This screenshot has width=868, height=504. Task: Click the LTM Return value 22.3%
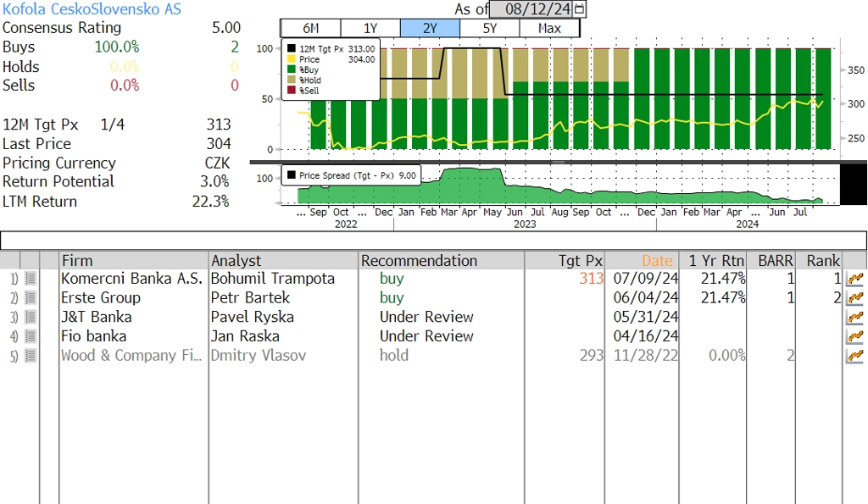point(211,202)
